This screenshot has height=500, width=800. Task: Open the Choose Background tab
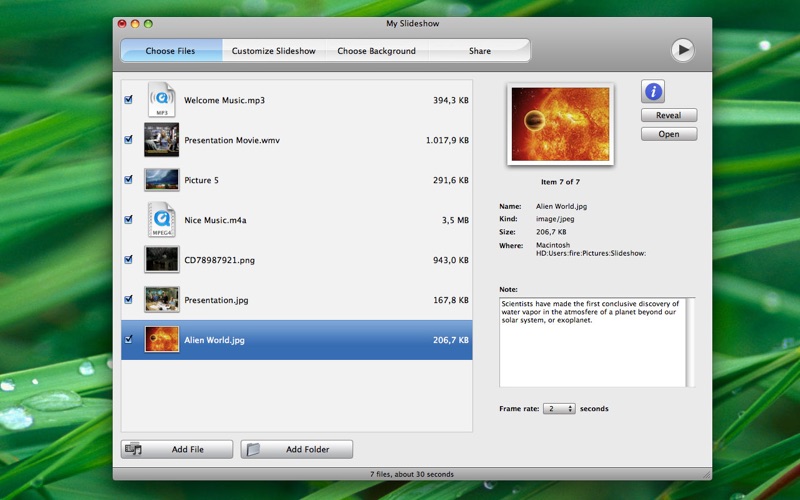(x=376, y=51)
